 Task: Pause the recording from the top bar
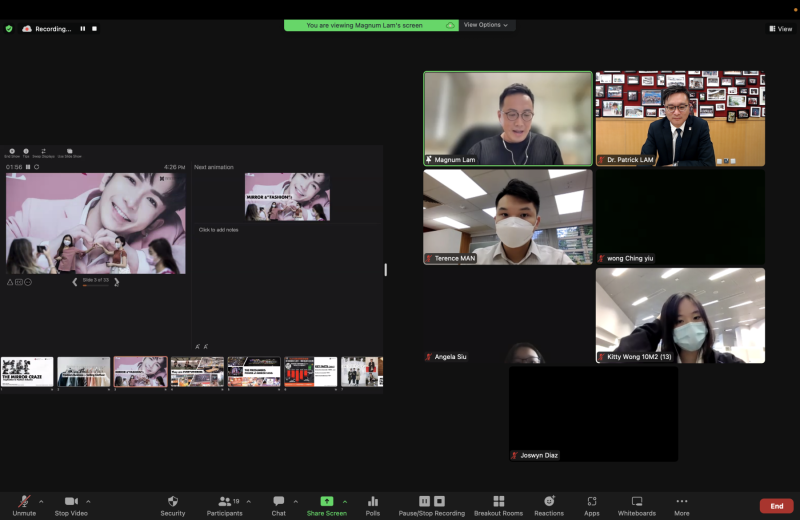point(83,29)
